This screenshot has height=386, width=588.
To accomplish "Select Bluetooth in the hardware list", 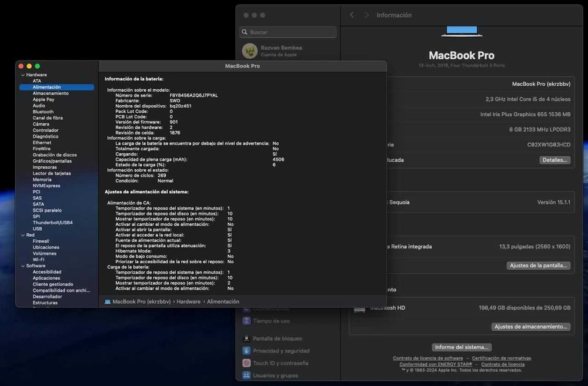I will [x=43, y=112].
